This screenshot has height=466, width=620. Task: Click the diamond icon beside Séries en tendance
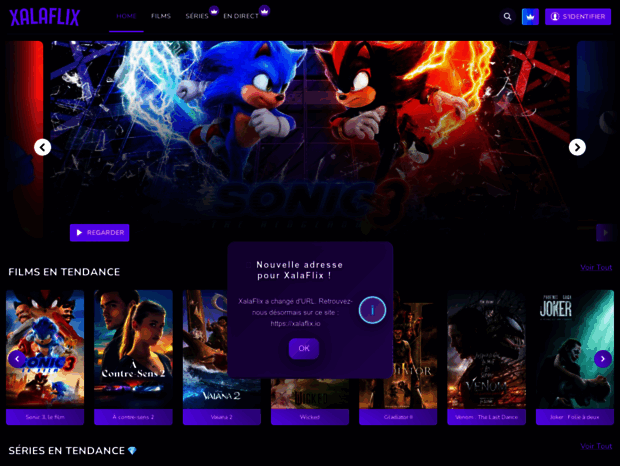(x=132, y=451)
